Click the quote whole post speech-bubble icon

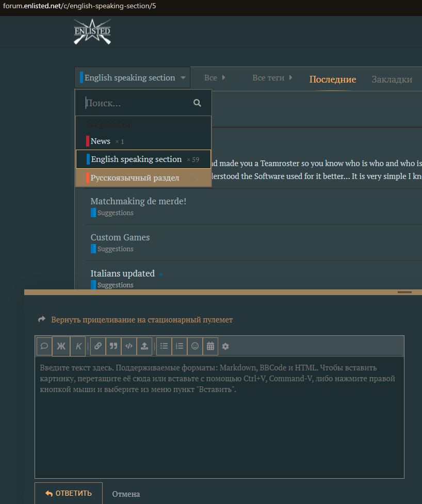(x=44, y=346)
